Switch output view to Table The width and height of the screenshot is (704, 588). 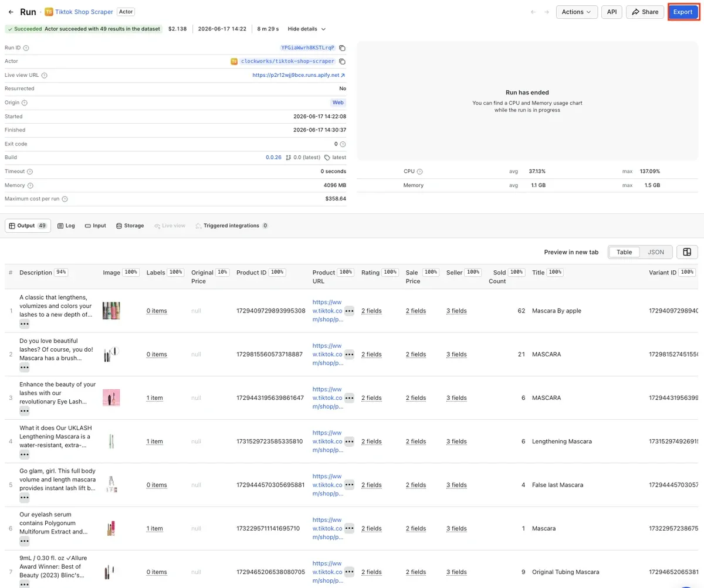(624, 252)
